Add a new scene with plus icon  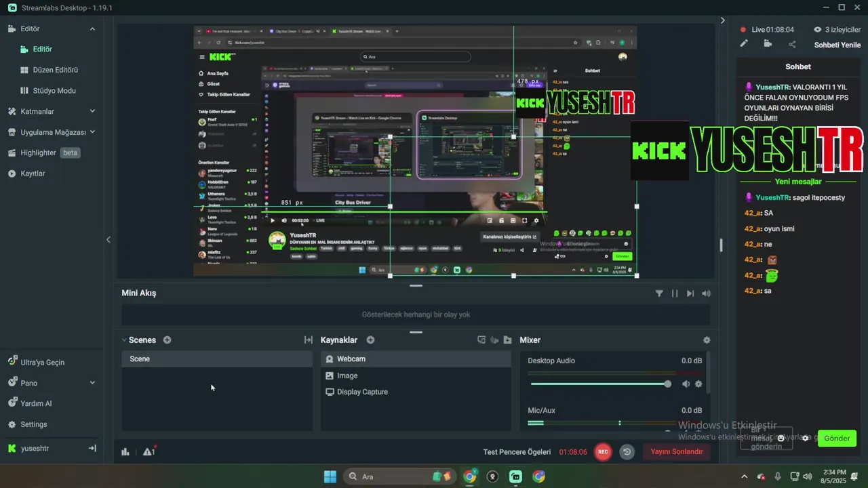point(167,340)
